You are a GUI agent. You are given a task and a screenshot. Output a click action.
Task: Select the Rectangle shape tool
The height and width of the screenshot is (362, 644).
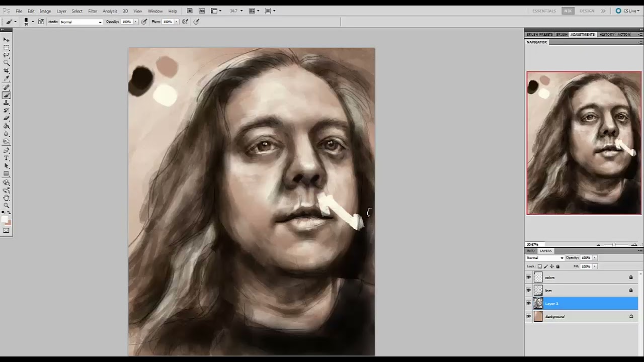[7, 174]
